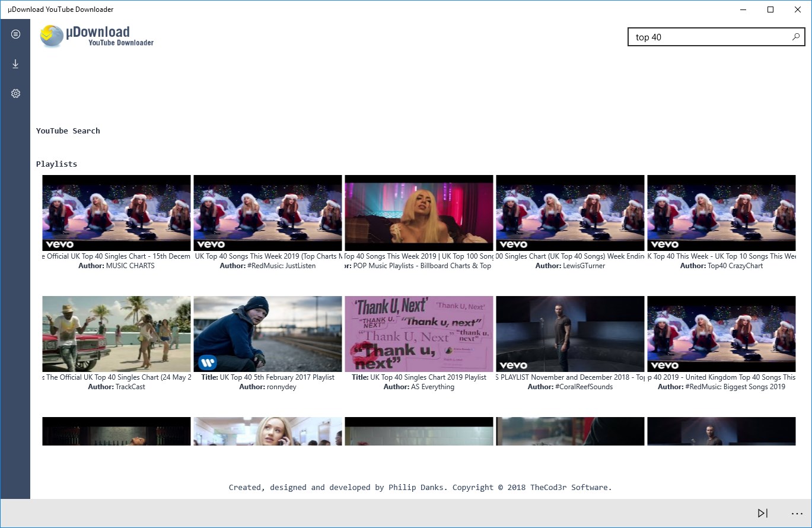Image resolution: width=812 pixels, height=528 pixels.
Task: Open the MUSIC CHARTS playlist thumbnail
Action: coord(116,212)
